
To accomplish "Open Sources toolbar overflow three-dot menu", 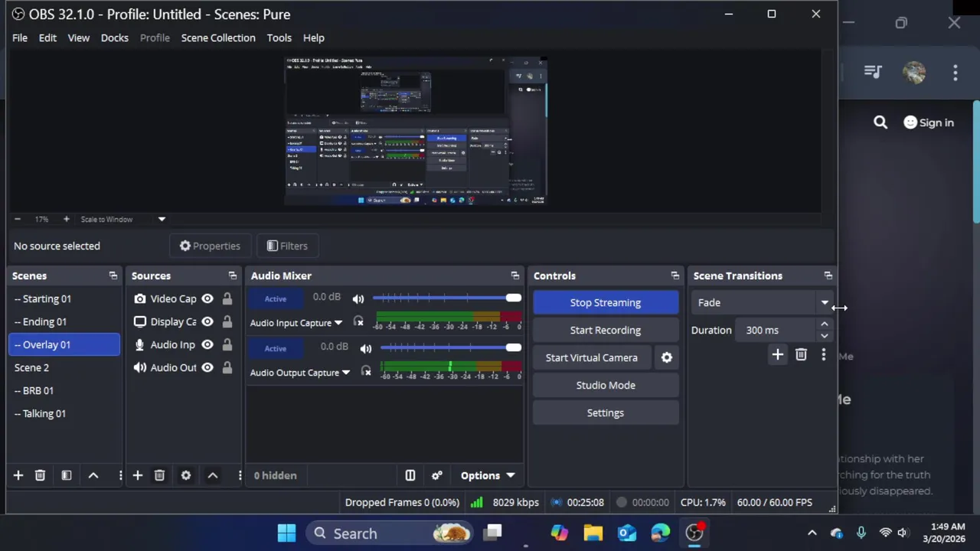I will 240,475.
